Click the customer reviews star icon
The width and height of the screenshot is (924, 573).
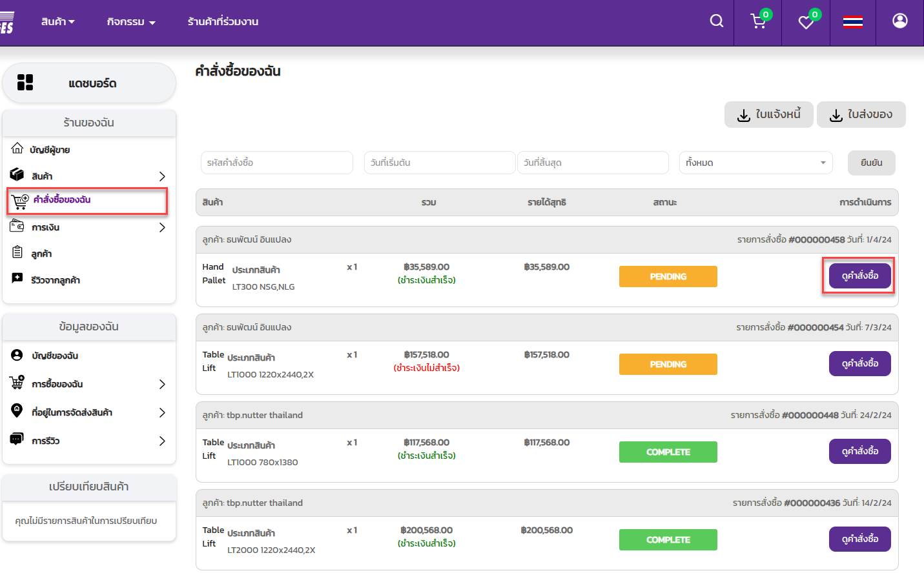coord(17,279)
